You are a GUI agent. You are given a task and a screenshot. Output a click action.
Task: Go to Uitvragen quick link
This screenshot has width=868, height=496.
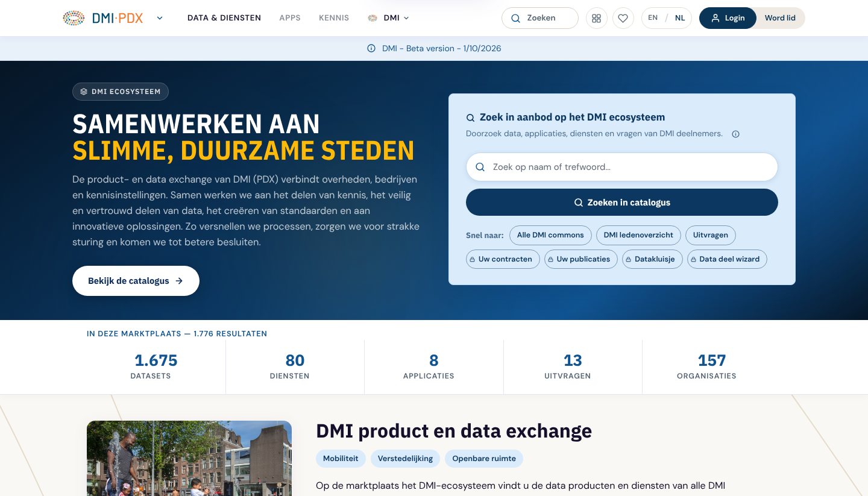point(711,235)
